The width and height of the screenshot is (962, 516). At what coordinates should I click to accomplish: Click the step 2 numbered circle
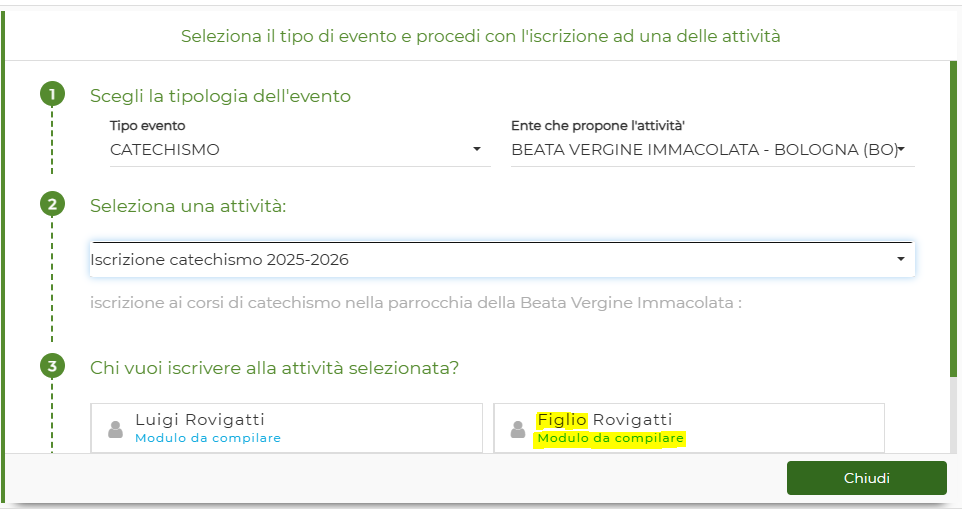pyautogui.click(x=52, y=204)
